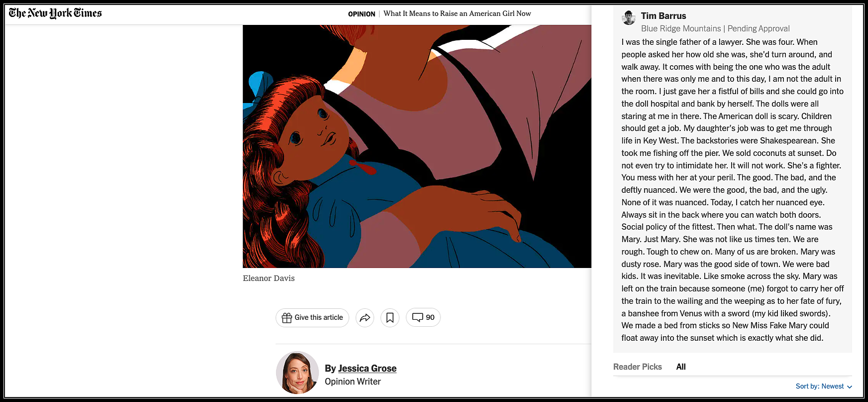Switch to the All comments tab
The height and width of the screenshot is (402, 868).
click(681, 367)
